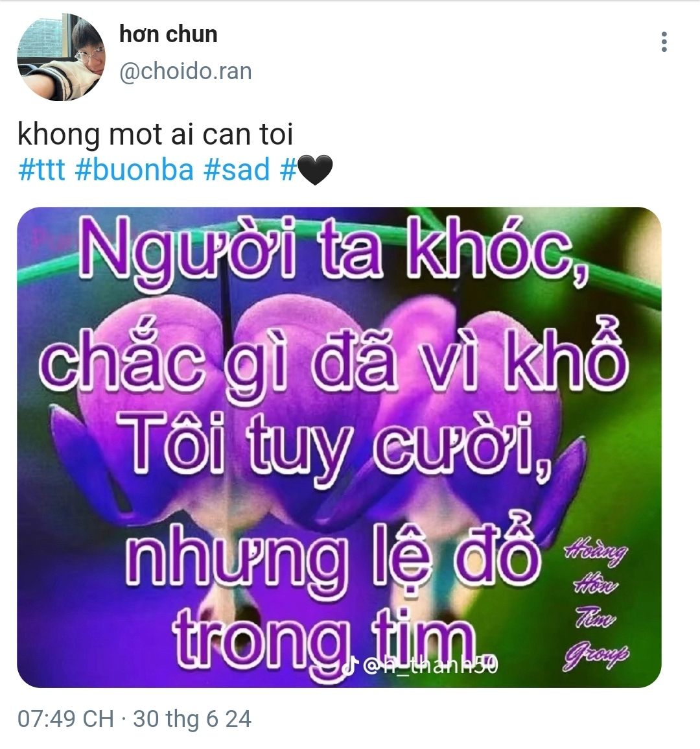
Task: Select the #sad hashtag
Action: (237, 170)
